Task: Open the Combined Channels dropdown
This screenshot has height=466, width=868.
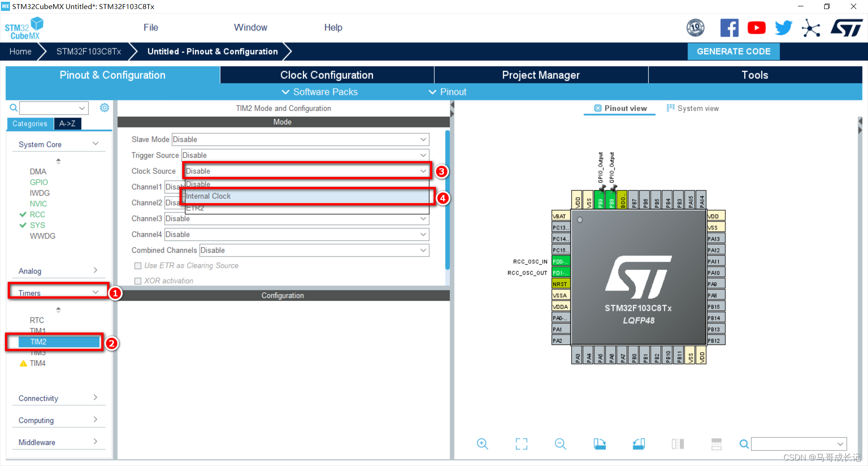Action: (x=314, y=250)
